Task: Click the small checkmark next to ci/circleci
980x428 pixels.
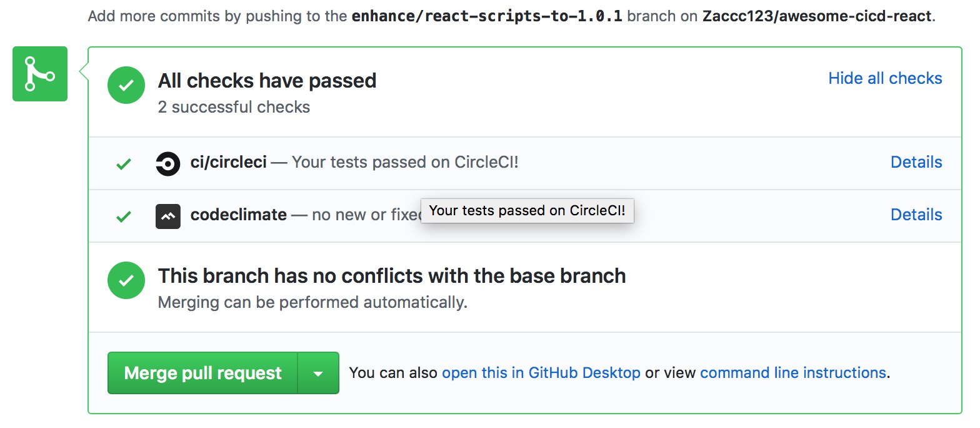Action: pos(124,164)
